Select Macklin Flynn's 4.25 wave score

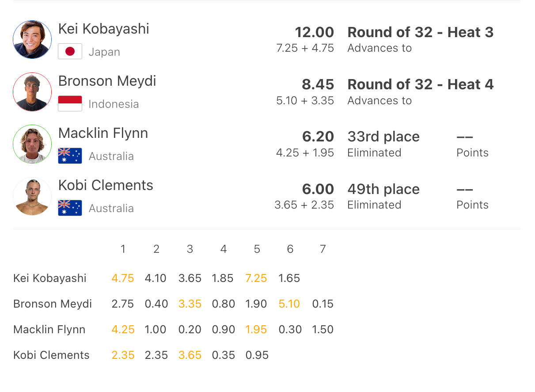123,330
